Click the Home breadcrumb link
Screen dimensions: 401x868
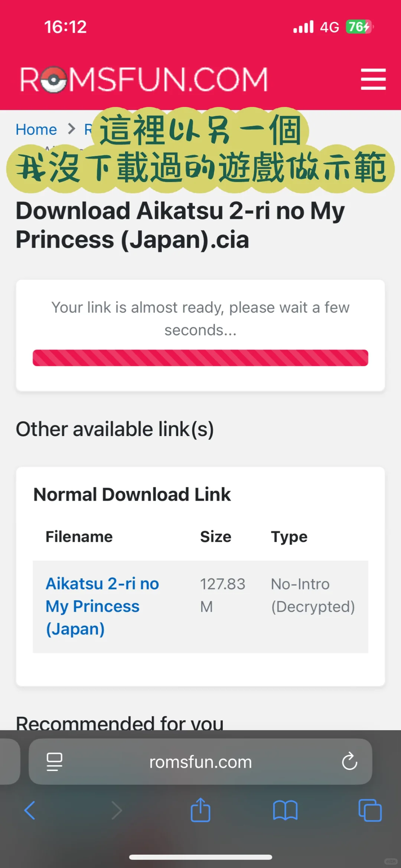click(36, 130)
